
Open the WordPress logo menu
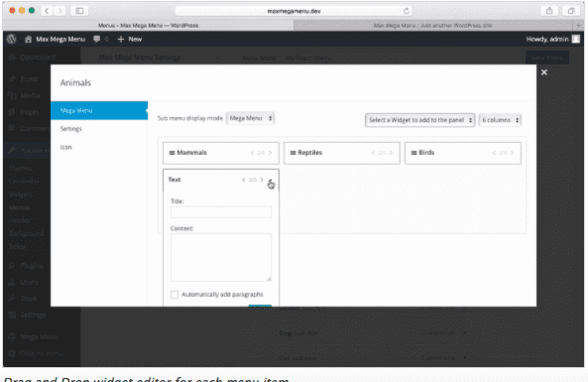[12, 39]
